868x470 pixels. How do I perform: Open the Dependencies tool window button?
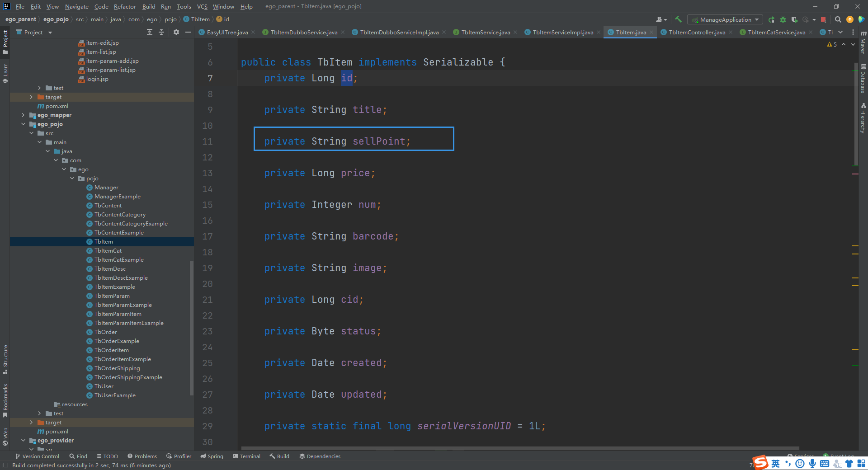(320, 456)
